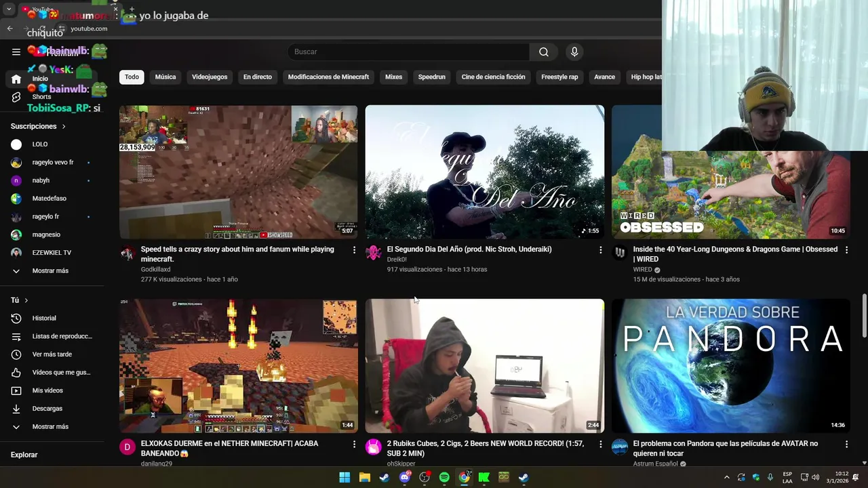The width and height of the screenshot is (868, 488).
Task: Open the Shorts sidebar icon
Action: (x=16, y=97)
